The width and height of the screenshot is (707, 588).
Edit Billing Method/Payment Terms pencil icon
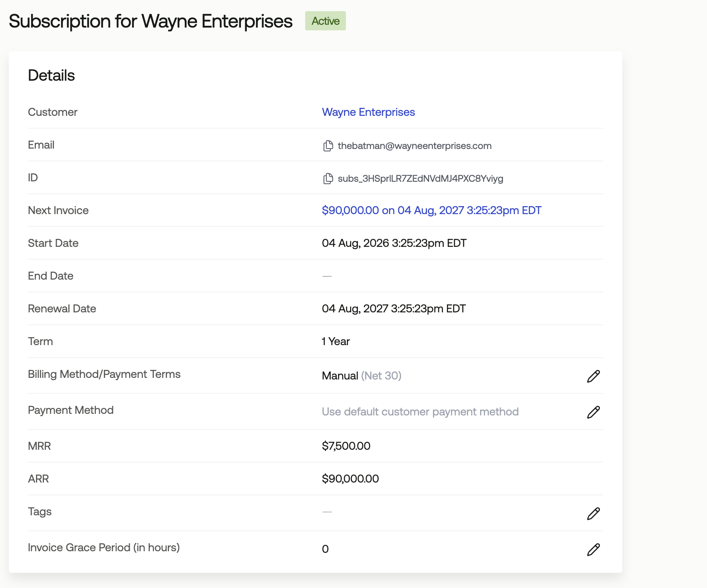click(594, 376)
